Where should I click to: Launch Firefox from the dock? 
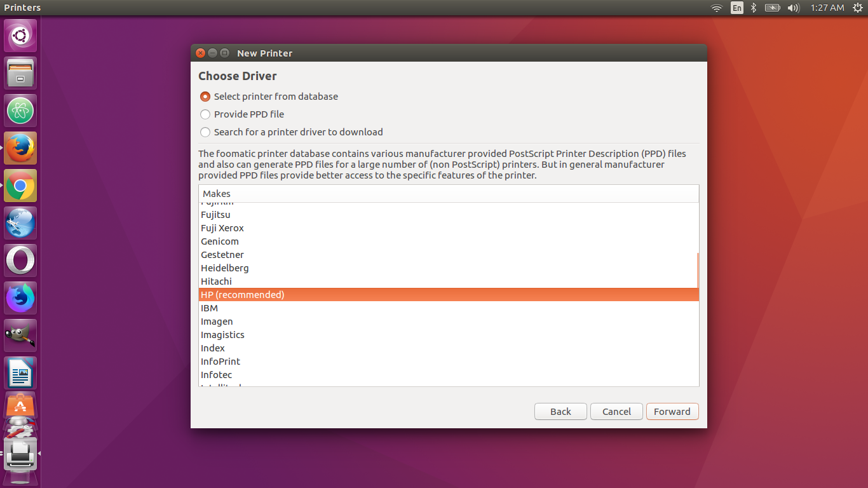point(20,148)
